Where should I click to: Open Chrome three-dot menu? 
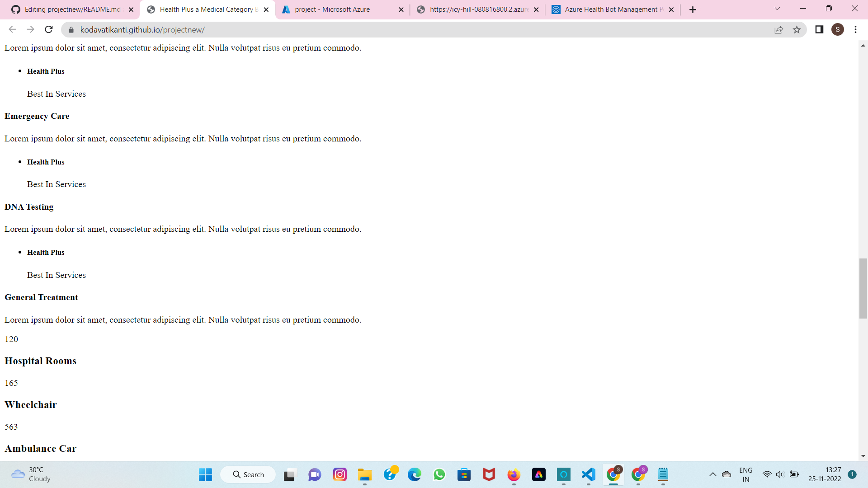click(855, 29)
